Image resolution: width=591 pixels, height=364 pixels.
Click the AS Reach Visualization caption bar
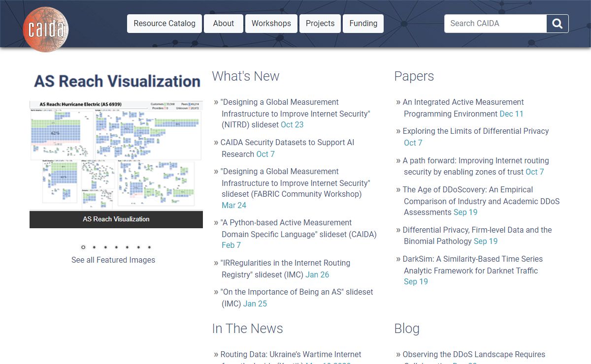pyautogui.click(x=116, y=219)
